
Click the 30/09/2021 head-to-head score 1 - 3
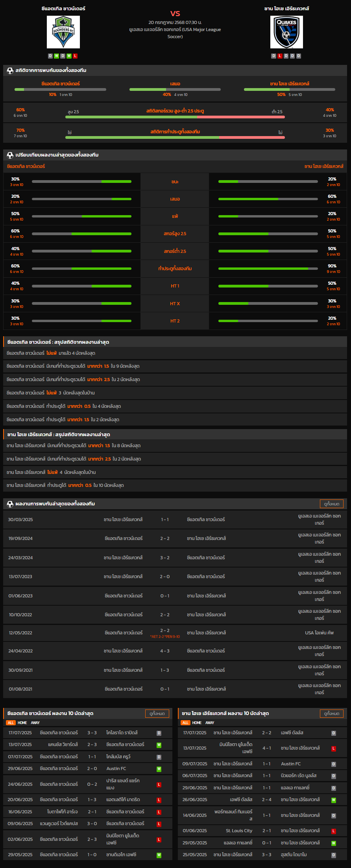(165, 670)
